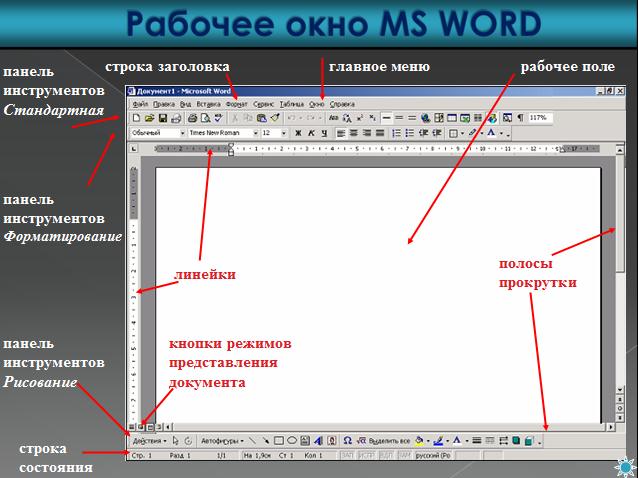This screenshot has height=478, width=638.
Task: Click the Выделить все button
Action: click(390, 441)
